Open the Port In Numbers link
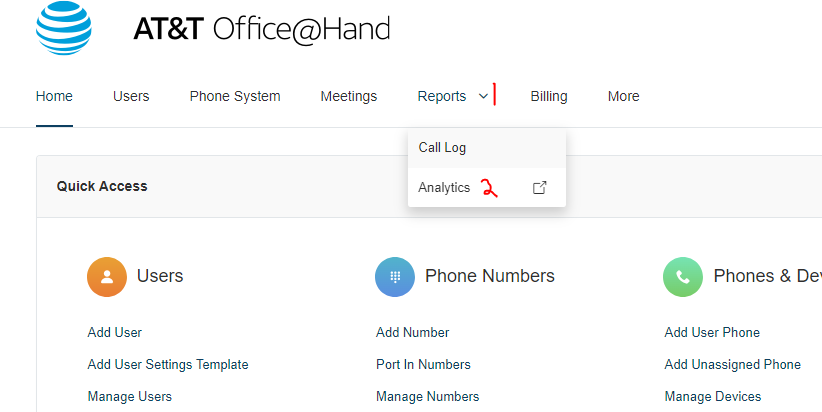Image resolution: width=822 pixels, height=412 pixels. 423,364
